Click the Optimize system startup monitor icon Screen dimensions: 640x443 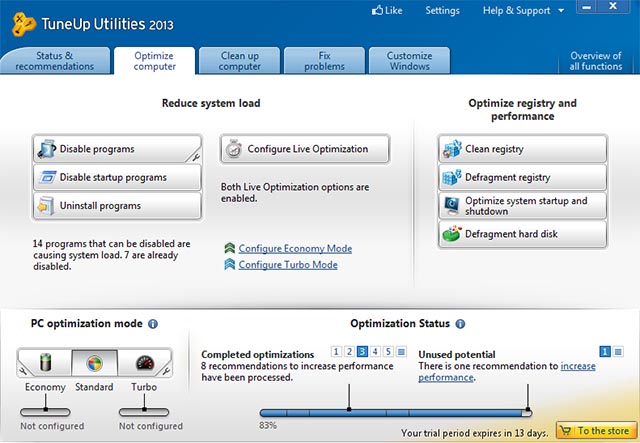[x=452, y=206]
